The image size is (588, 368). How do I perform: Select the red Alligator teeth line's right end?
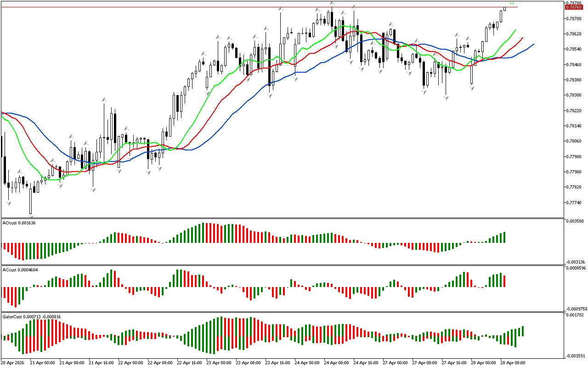tap(523, 38)
